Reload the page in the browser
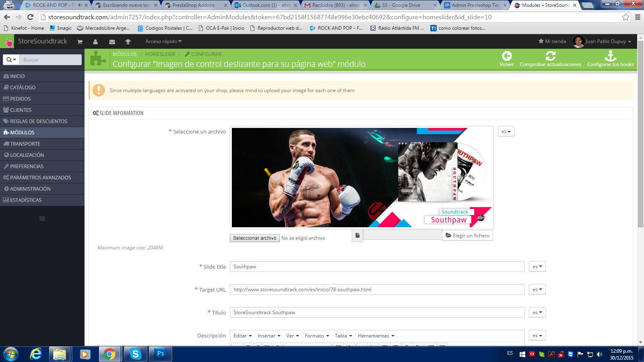Screen dimensions: 644x362 (30, 17)
